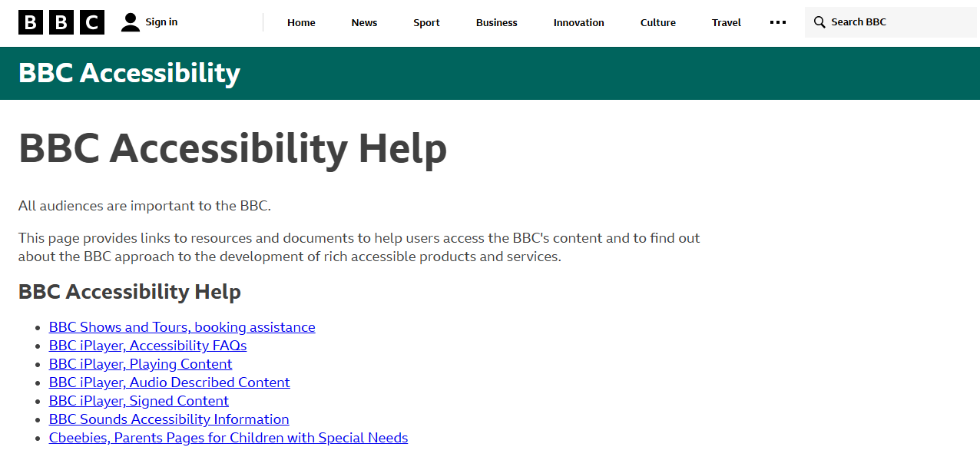980x457 pixels.
Task: Open BBC iPlayer Accessibility FAQs link
Action: coord(147,345)
